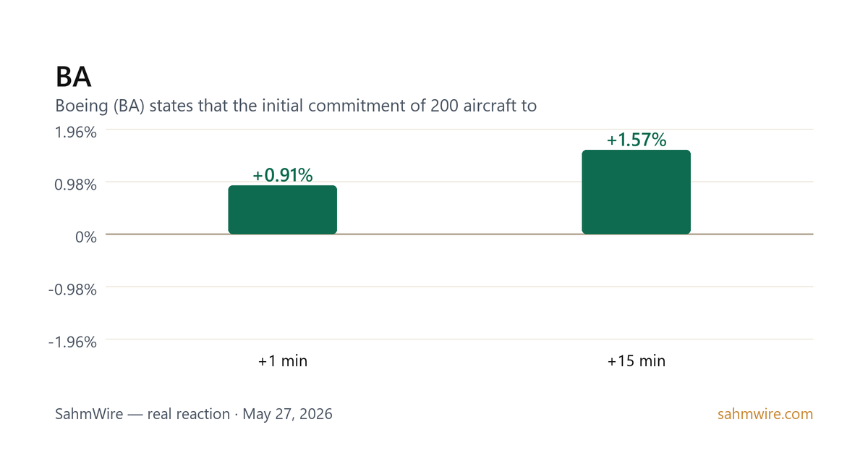Click the zero baseline between the bars
The image size is (868, 456).
(459, 234)
